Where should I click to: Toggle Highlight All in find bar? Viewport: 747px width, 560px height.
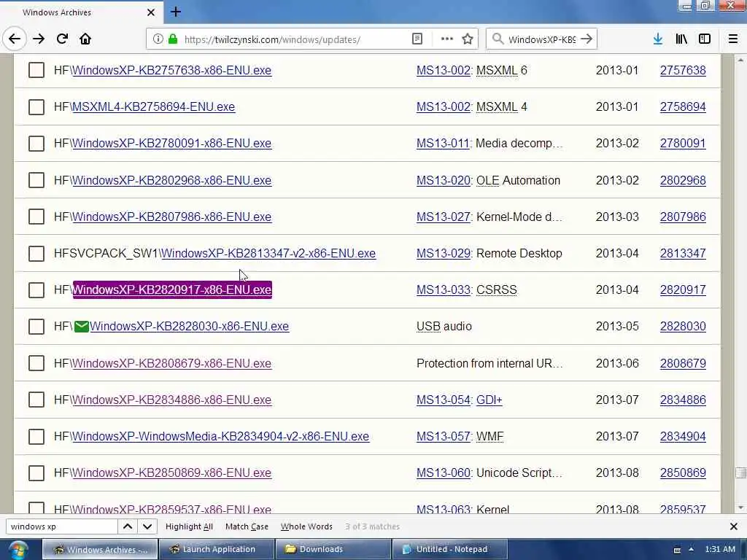(189, 526)
